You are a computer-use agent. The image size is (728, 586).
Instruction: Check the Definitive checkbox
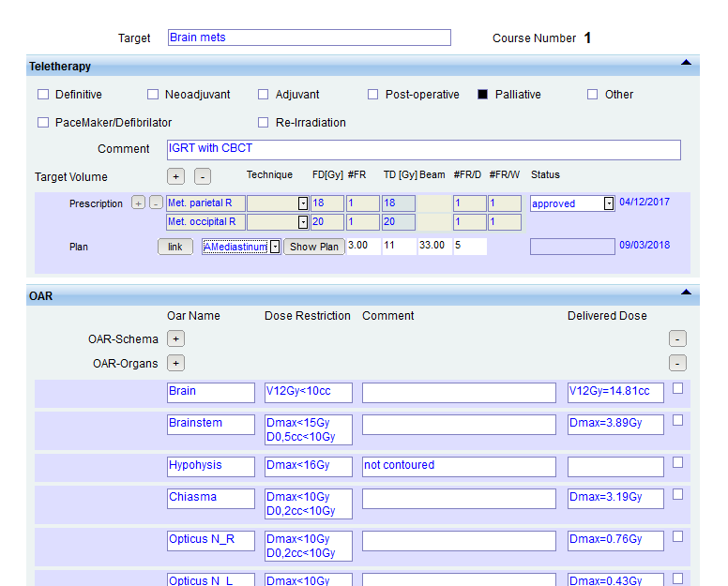coord(43,94)
